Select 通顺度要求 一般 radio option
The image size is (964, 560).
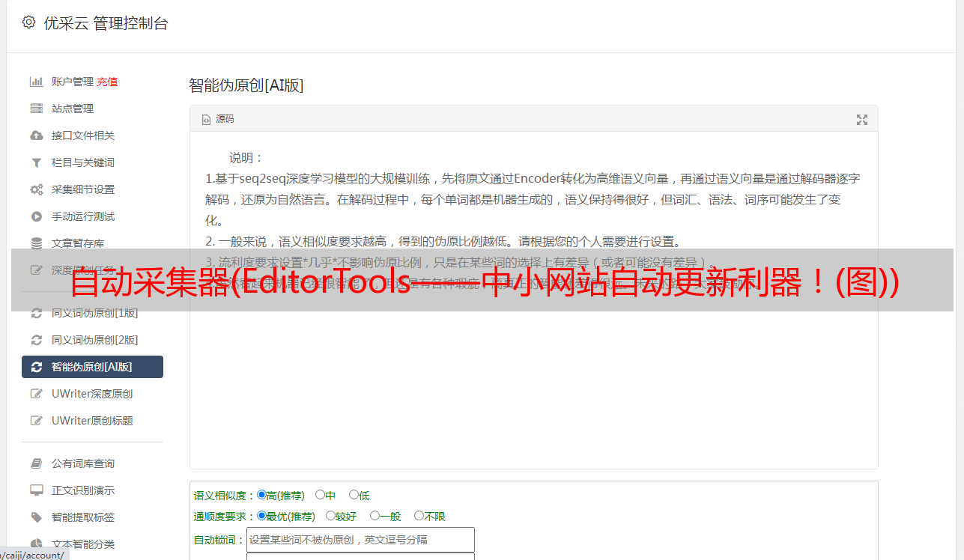pos(375,516)
